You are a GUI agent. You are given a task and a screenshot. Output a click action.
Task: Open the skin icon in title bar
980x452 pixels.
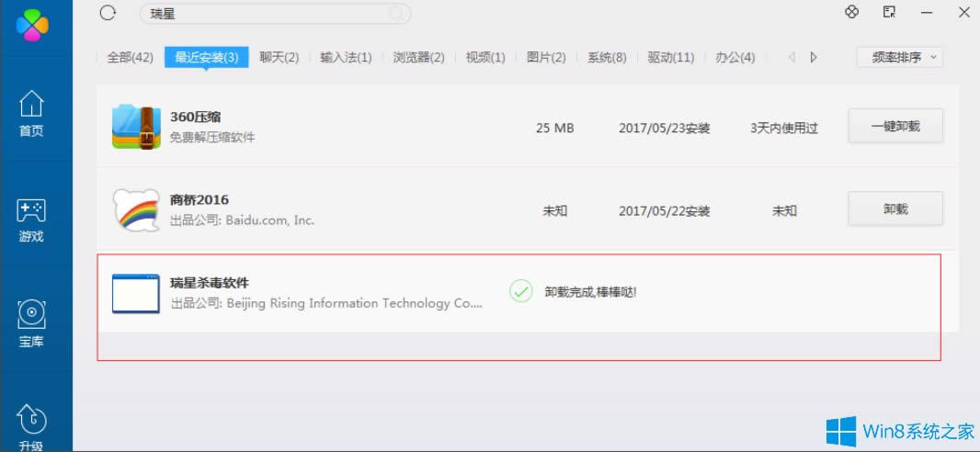pyautogui.click(x=851, y=12)
